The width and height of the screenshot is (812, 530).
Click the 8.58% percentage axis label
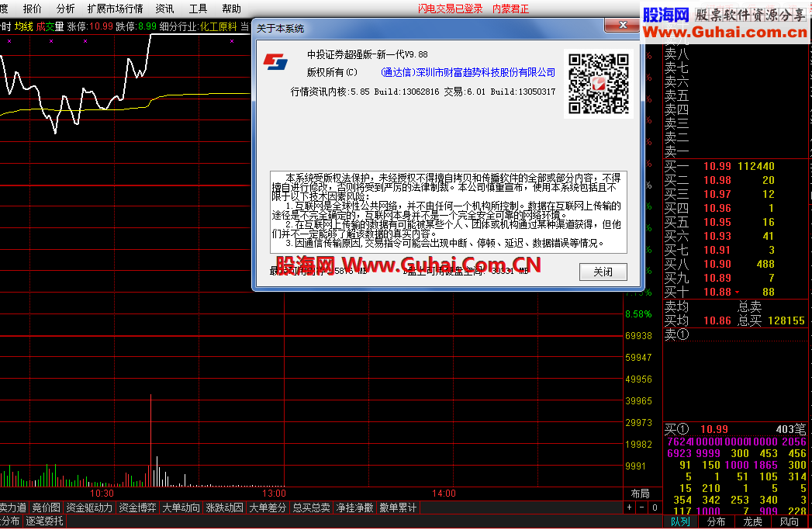coord(638,314)
